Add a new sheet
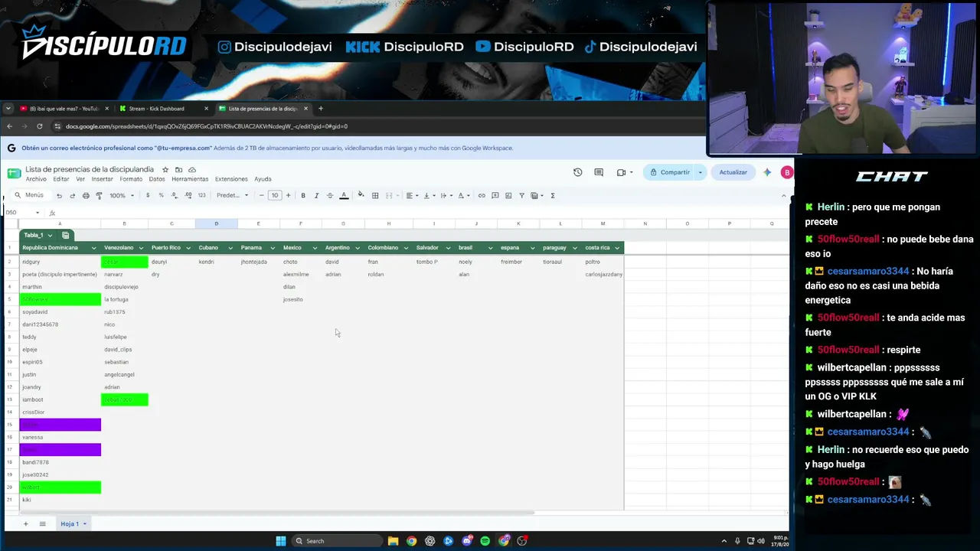This screenshot has height=551, width=980. (25, 523)
